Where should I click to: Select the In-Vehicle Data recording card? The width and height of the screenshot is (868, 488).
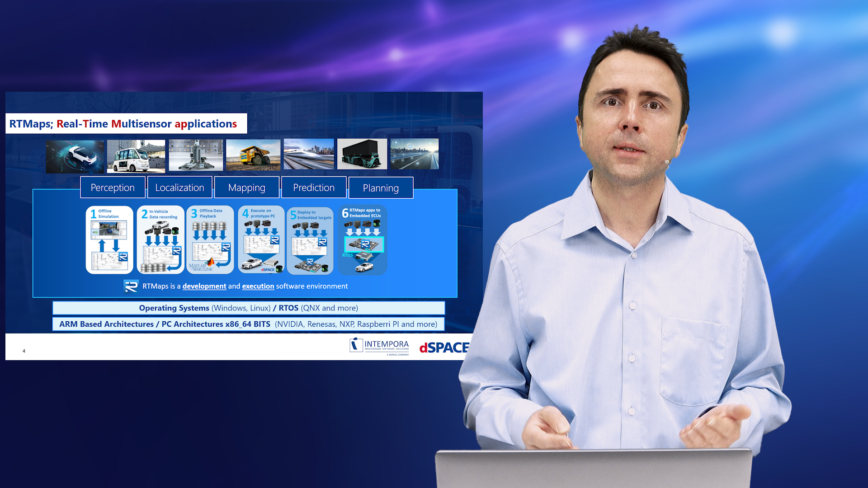(x=160, y=240)
